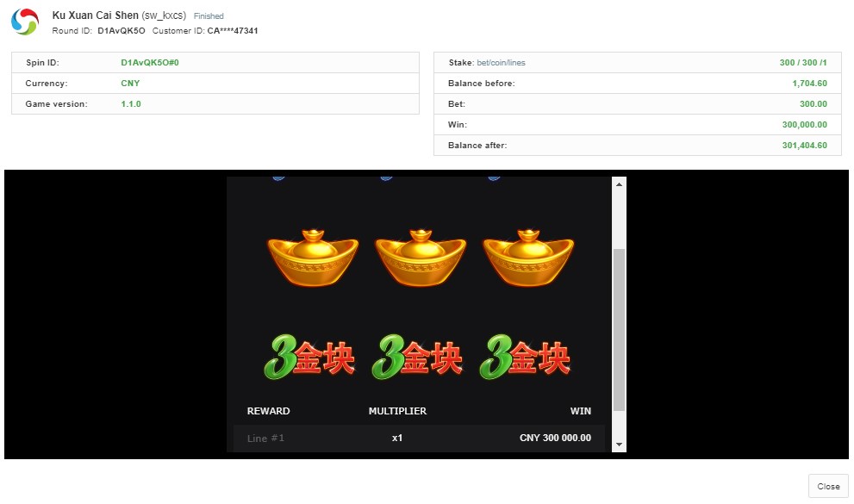
Task: Select the stake value 300 / 300 /1
Action: tap(803, 63)
